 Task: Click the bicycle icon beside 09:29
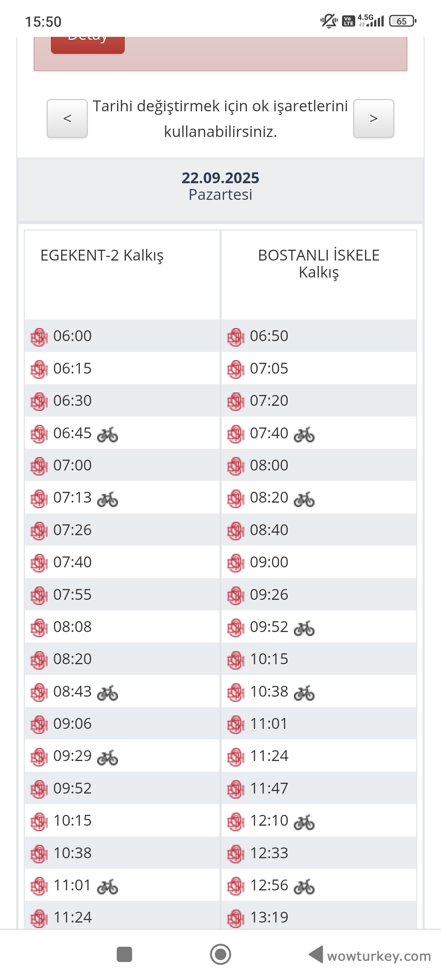click(x=107, y=757)
